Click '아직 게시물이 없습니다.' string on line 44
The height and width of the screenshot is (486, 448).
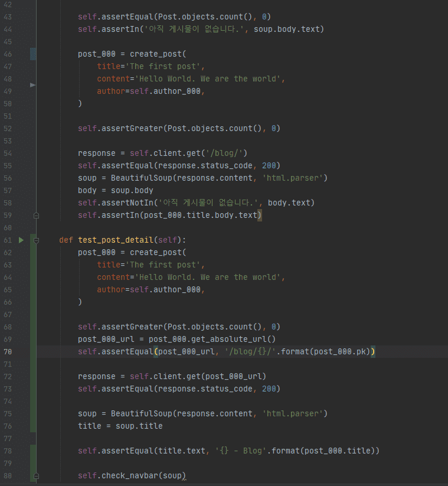[194, 29]
